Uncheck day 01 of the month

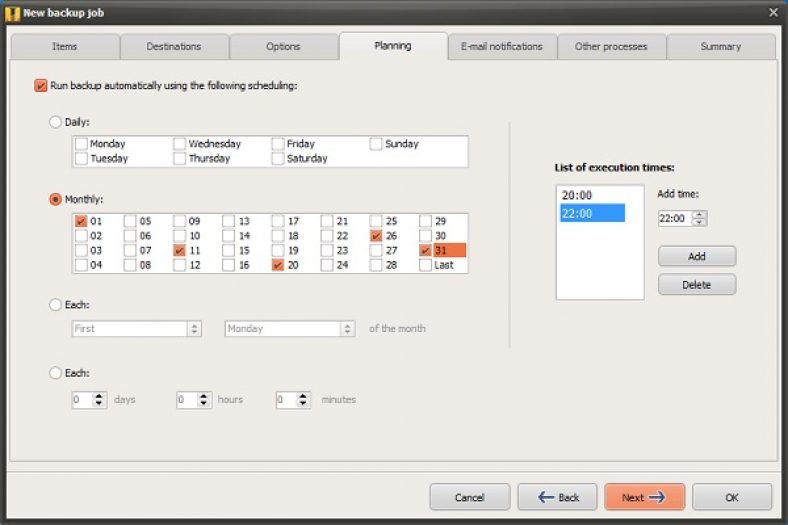[x=81, y=221]
